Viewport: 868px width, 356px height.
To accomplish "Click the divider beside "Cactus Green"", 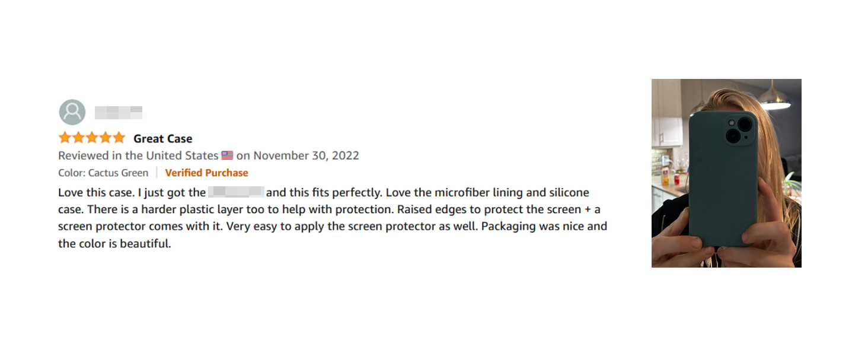I will pyautogui.click(x=157, y=173).
